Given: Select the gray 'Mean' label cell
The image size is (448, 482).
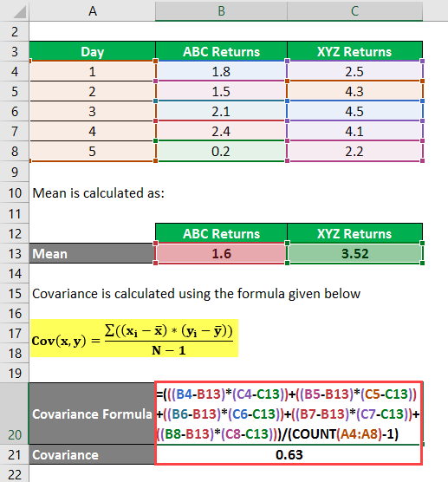Looking at the screenshot, I should click(x=92, y=254).
